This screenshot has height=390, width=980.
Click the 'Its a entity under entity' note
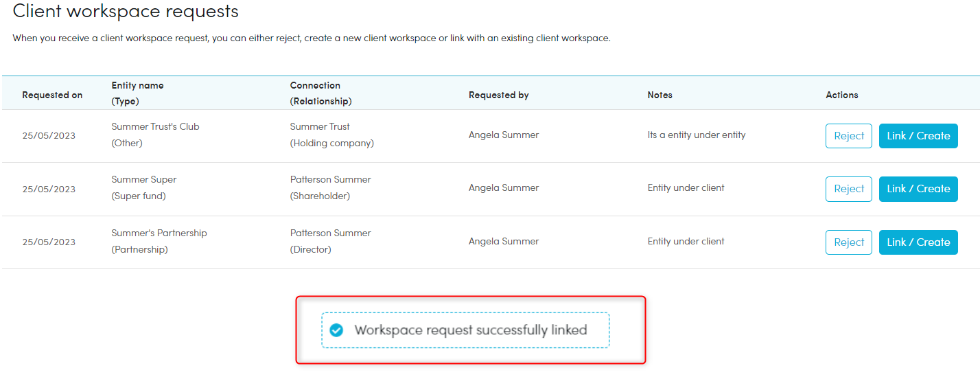pos(696,135)
